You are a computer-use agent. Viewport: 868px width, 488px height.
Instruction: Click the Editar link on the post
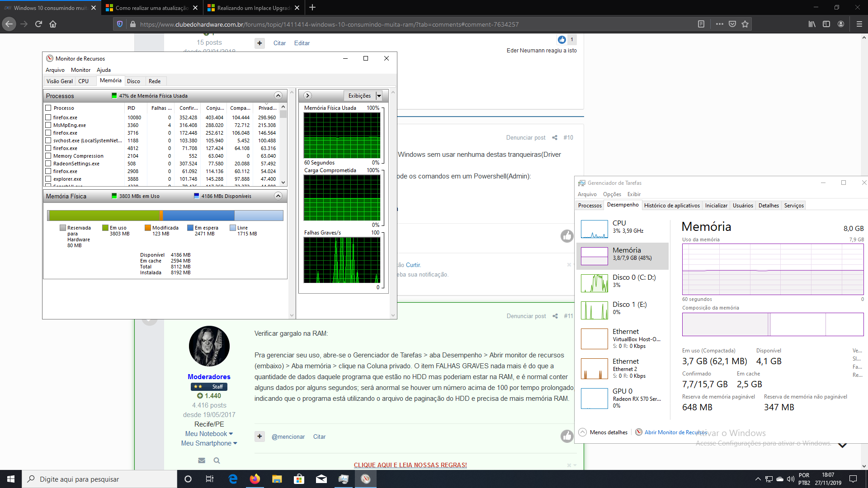point(302,43)
